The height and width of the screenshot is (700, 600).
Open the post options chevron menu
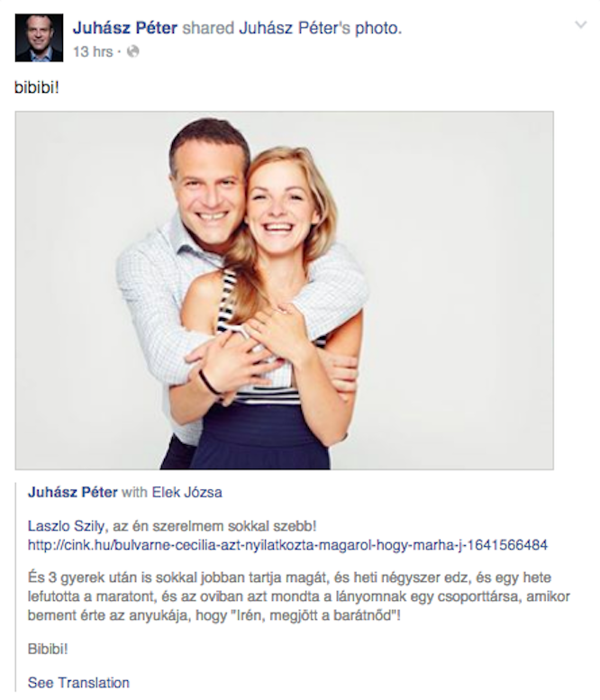tap(581, 25)
